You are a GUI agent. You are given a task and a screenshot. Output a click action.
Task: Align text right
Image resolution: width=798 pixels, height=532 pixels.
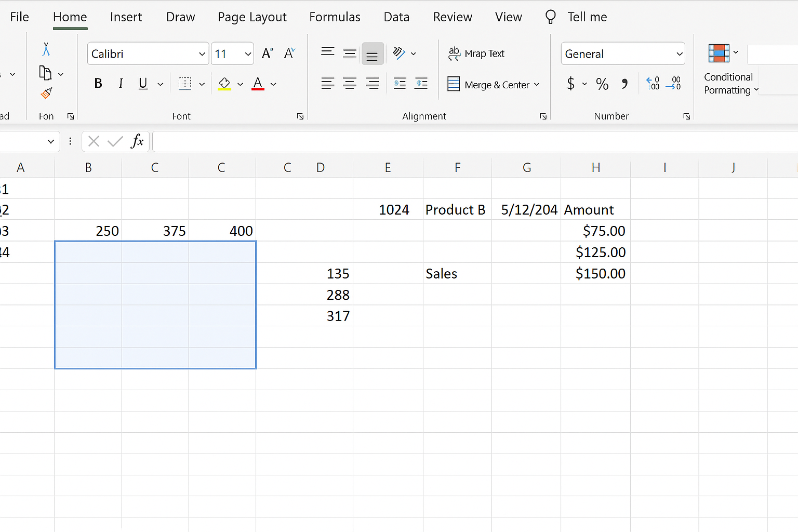pyautogui.click(x=373, y=83)
